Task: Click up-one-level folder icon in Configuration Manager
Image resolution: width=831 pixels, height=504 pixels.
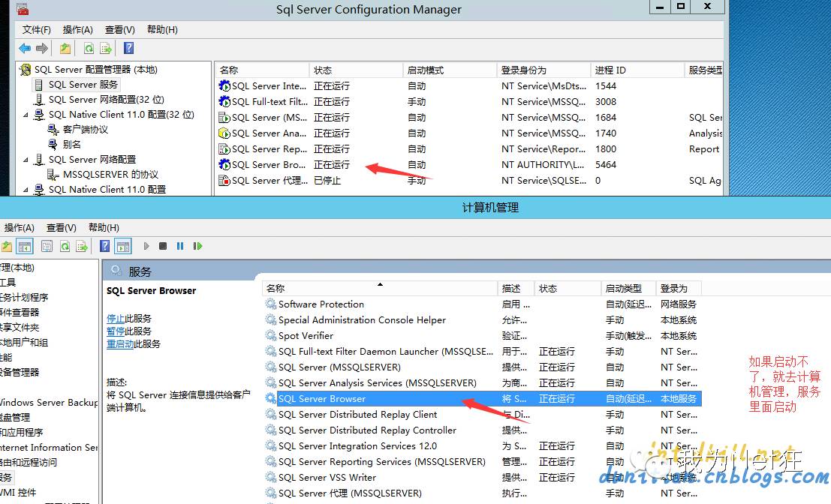Action: coord(65,49)
